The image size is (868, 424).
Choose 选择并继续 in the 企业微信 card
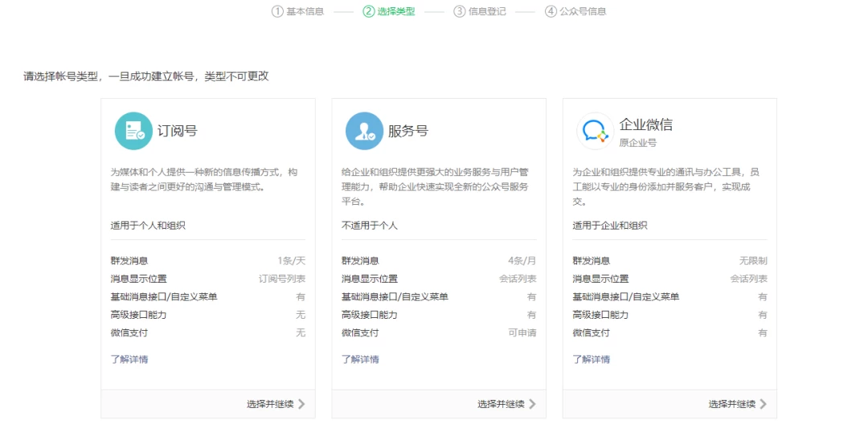(x=732, y=404)
